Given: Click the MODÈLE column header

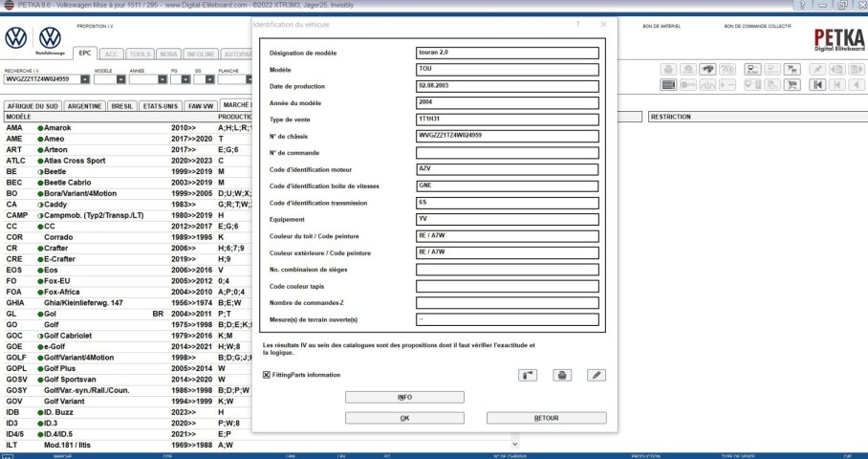Looking at the screenshot, I should coord(18,118).
